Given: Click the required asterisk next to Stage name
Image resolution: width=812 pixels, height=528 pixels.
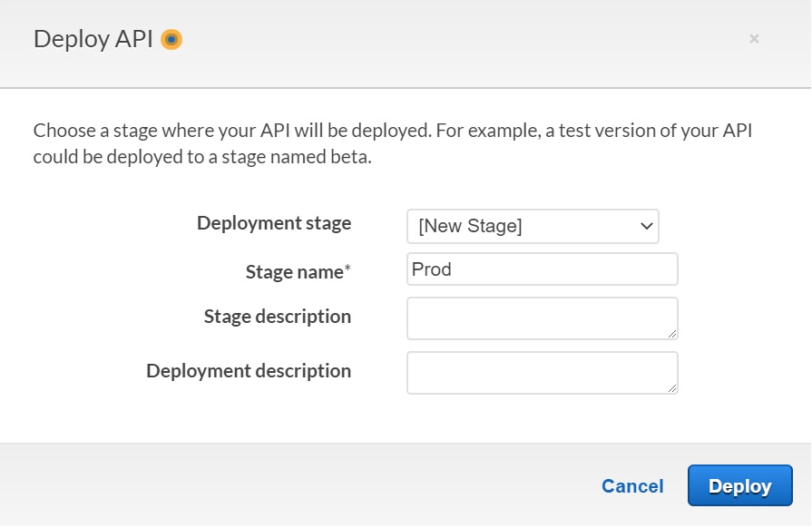Looking at the screenshot, I should [x=347, y=269].
